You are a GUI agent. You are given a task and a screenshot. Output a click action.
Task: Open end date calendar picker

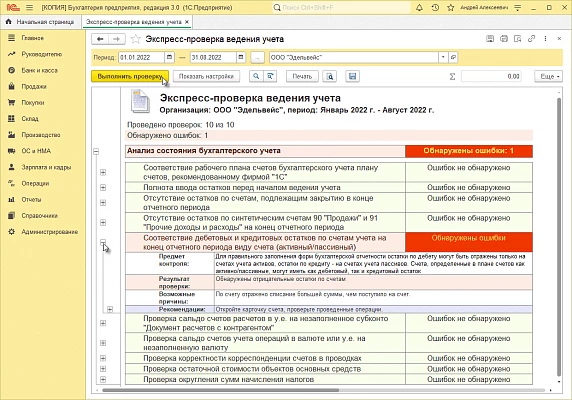pyautogui.click(x=241, y=57)
